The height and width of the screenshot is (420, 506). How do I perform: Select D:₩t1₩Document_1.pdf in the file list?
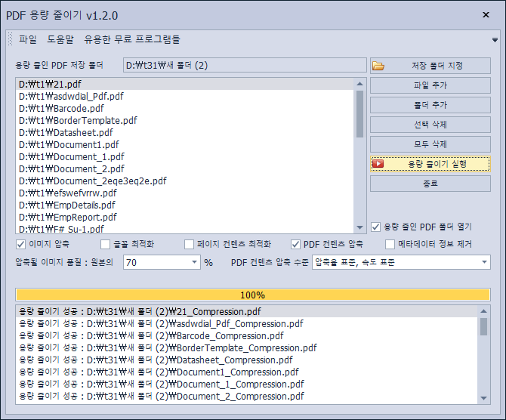pyautogui.click(x=185, y=157)
